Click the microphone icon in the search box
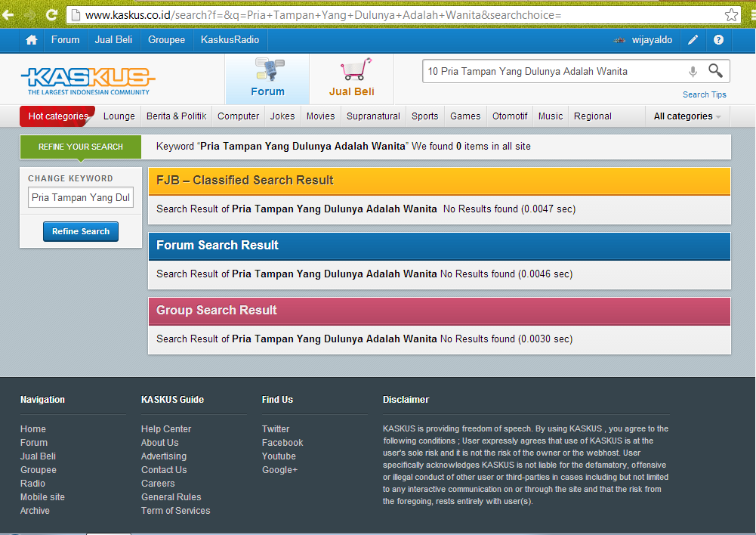This screenshot has width=756, height=535. [x=693, y=72]
